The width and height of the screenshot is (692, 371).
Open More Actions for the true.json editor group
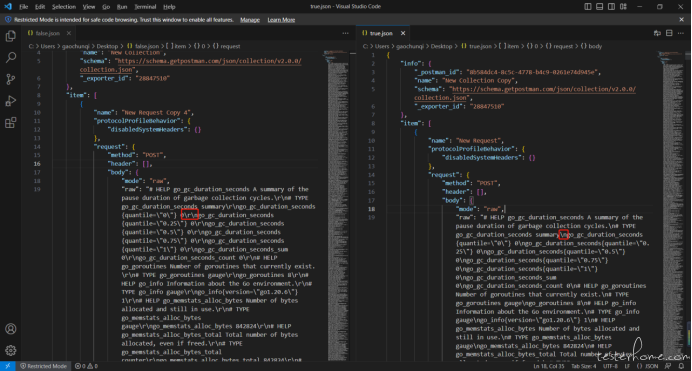(681, 33)
